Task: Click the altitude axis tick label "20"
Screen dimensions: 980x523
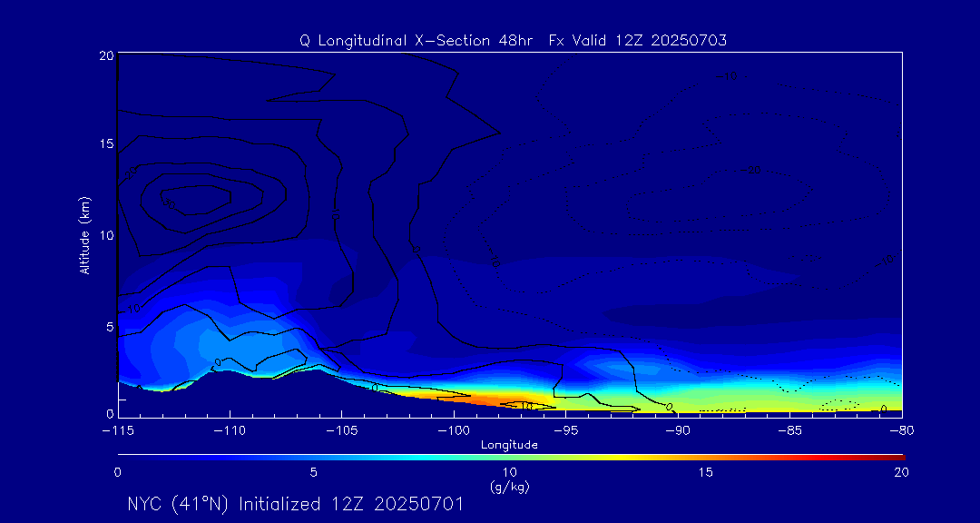Action: (107, 55)
